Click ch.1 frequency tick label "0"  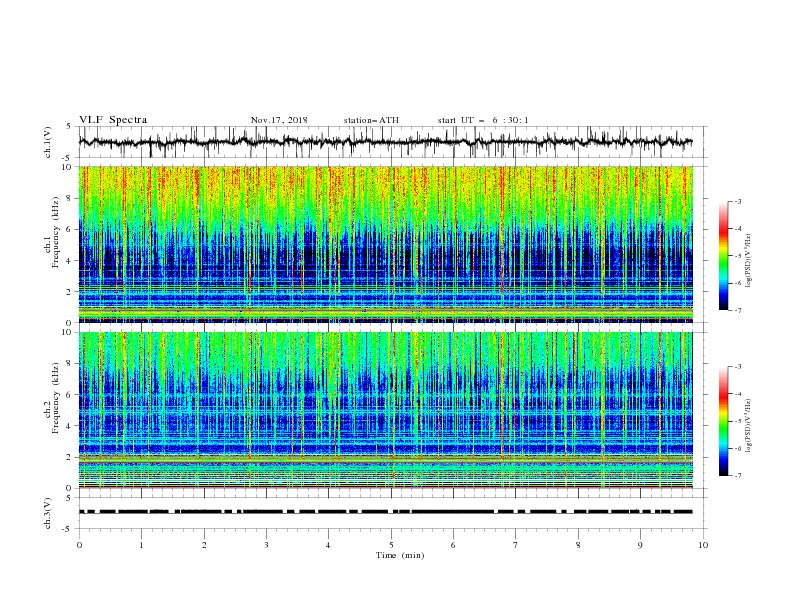pyautogui.click(x=70, y=323)
